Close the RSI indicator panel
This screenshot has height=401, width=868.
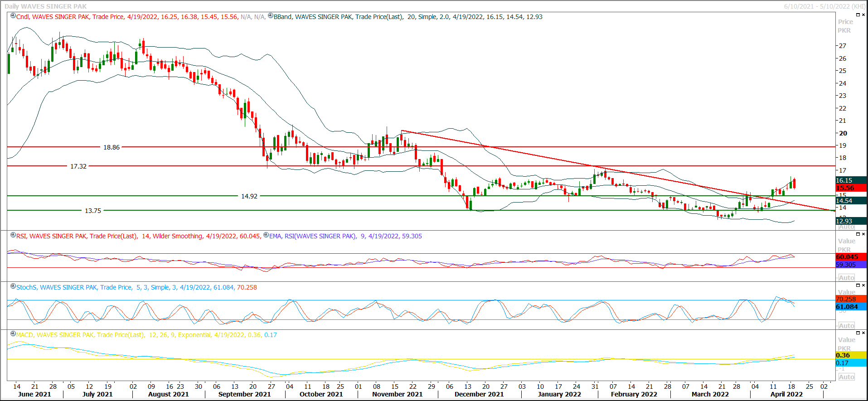coord(863,234)
